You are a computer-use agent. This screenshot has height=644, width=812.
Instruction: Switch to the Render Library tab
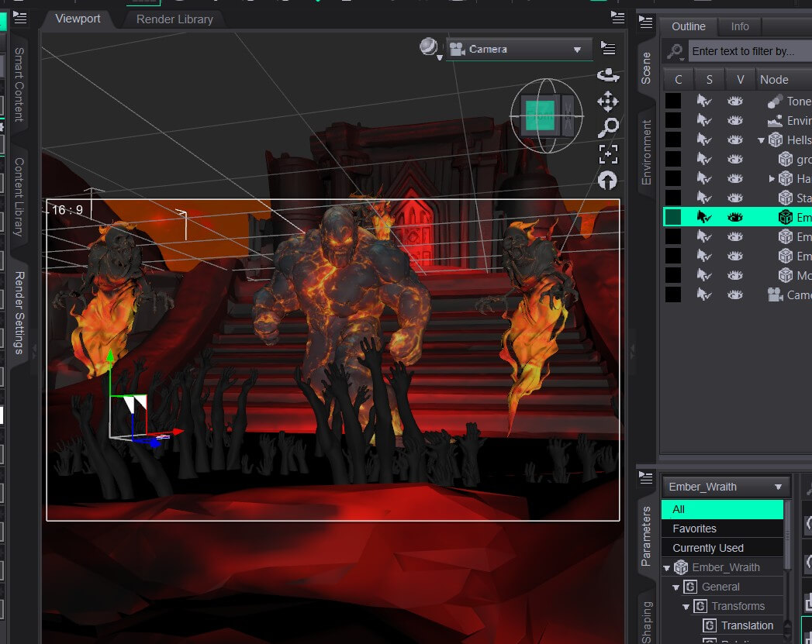point(174,19)
